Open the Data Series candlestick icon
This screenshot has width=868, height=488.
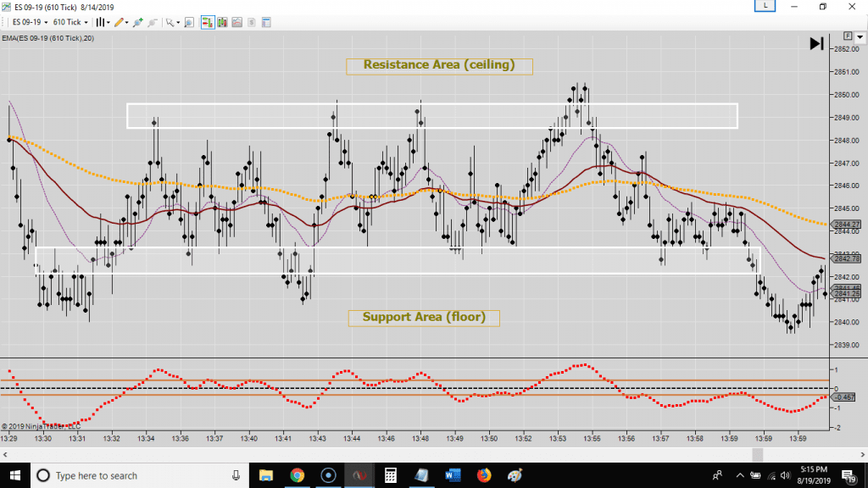click(x=223, y=22)
